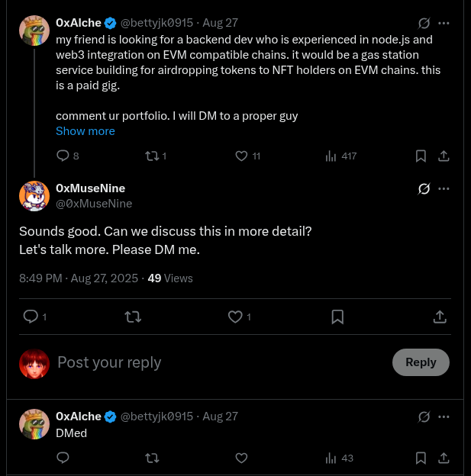Repost 0xMuseNine's main post
The height and width of the screenshot is (476, 471).
(x=133, y=317)
